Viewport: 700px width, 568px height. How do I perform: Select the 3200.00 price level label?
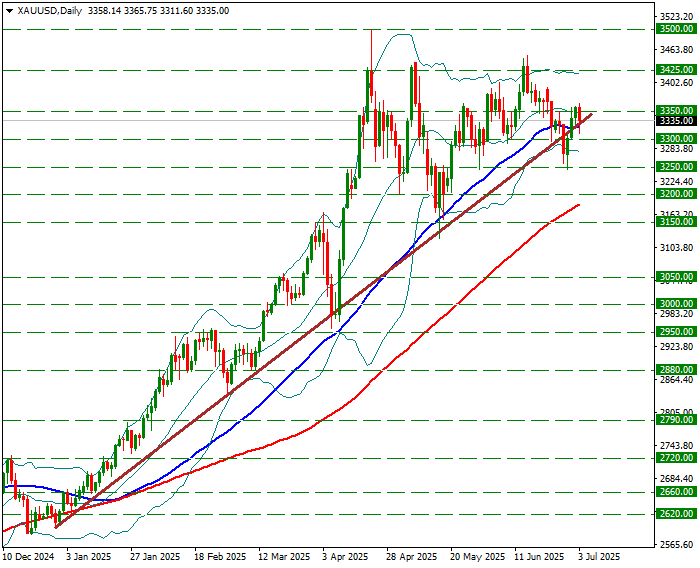tap(676, 194)
